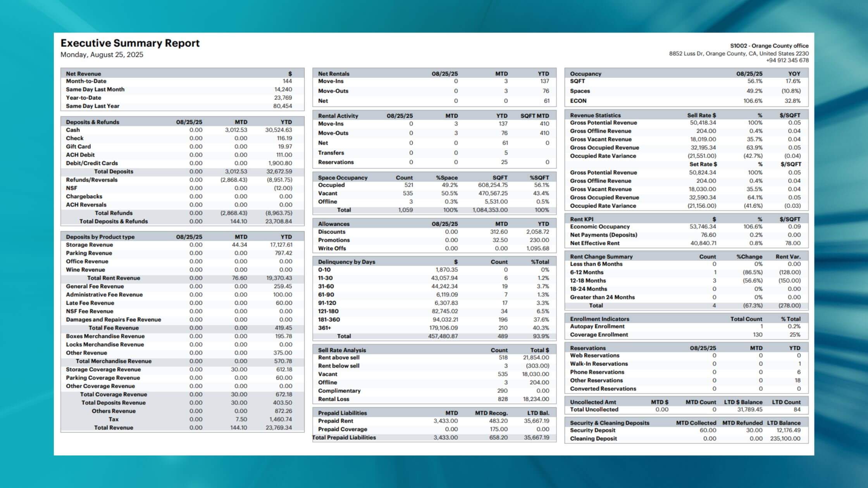Click the Revenue Statistics section header
Image resolution: width=868 pixels, height=488 pixels.
pos(595,115)
